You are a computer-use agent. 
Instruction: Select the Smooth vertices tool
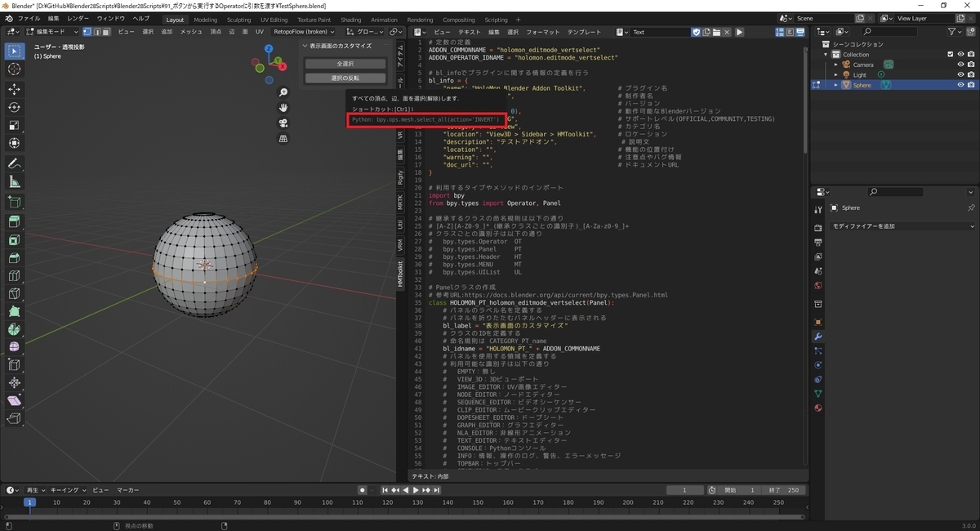[14, 347]
